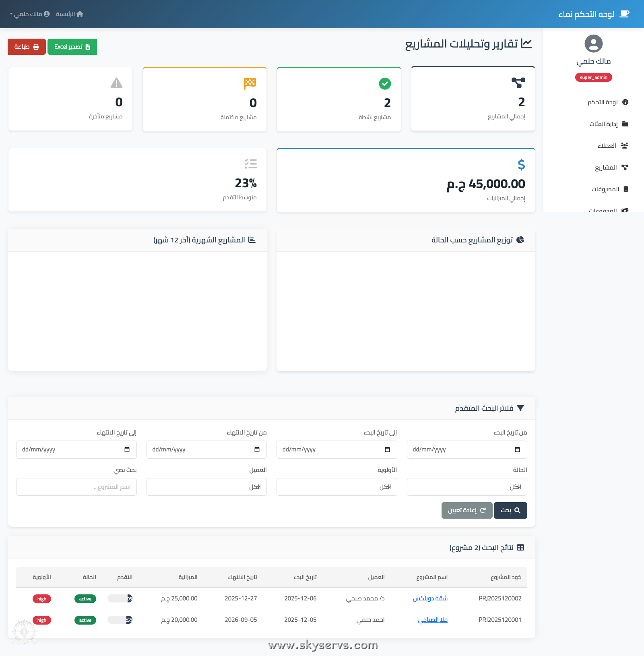The height and width of the screenshot is (656, 644).
Task: Click the Excel export green button
Action: click(72, 47)
